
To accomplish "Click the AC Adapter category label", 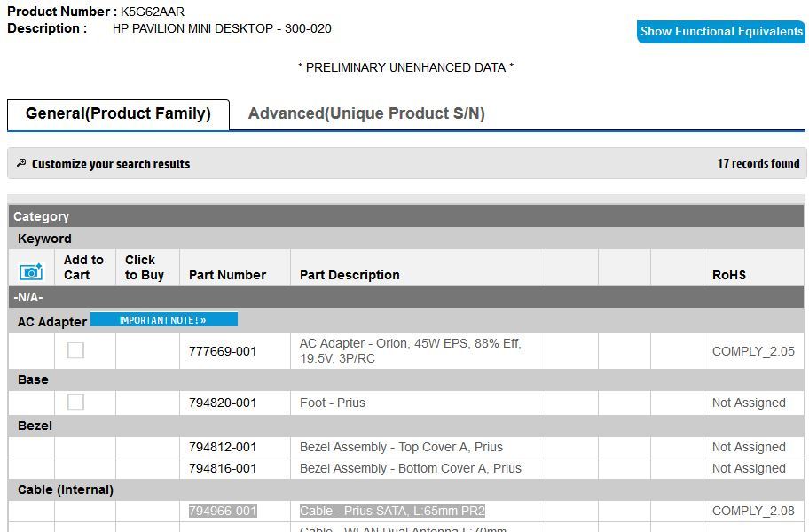I will (x=52, y=322).
